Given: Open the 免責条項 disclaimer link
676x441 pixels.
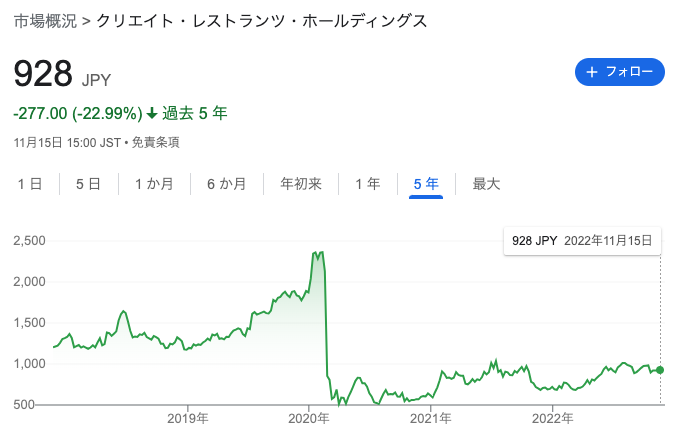Looking at the screenshot, I should point(155,143).
